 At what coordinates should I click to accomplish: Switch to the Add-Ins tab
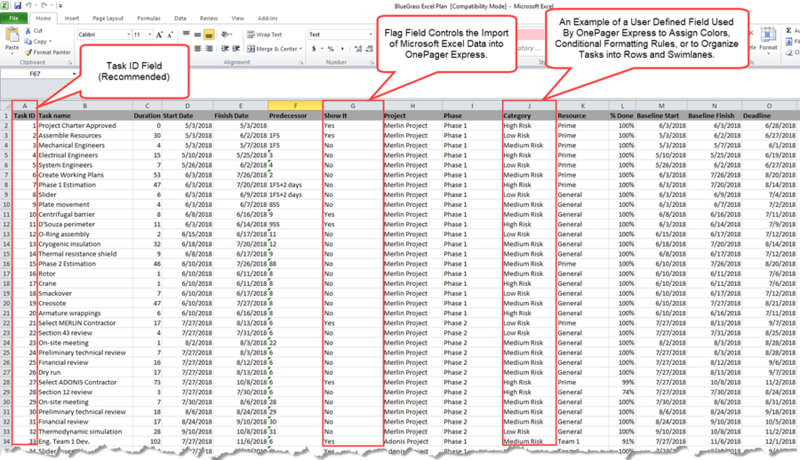point(267,18)
